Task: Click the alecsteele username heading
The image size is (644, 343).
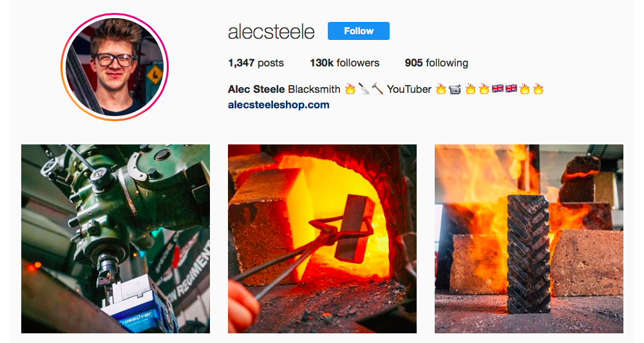Action: coord(271,32)
